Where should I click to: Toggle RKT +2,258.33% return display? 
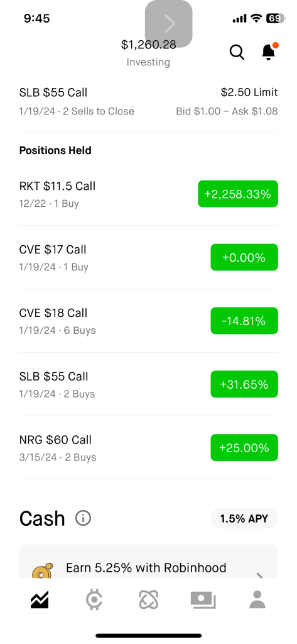click(x=238, y=194)
